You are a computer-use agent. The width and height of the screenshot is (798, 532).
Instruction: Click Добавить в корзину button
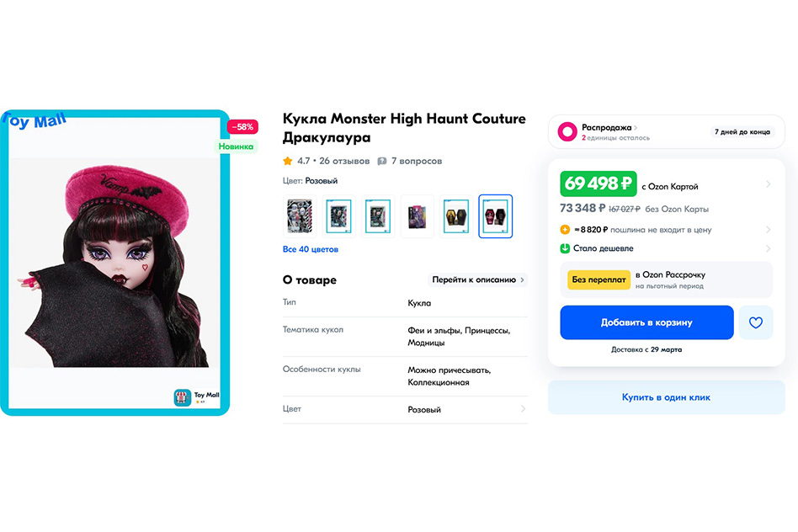[x=646, y=322]
